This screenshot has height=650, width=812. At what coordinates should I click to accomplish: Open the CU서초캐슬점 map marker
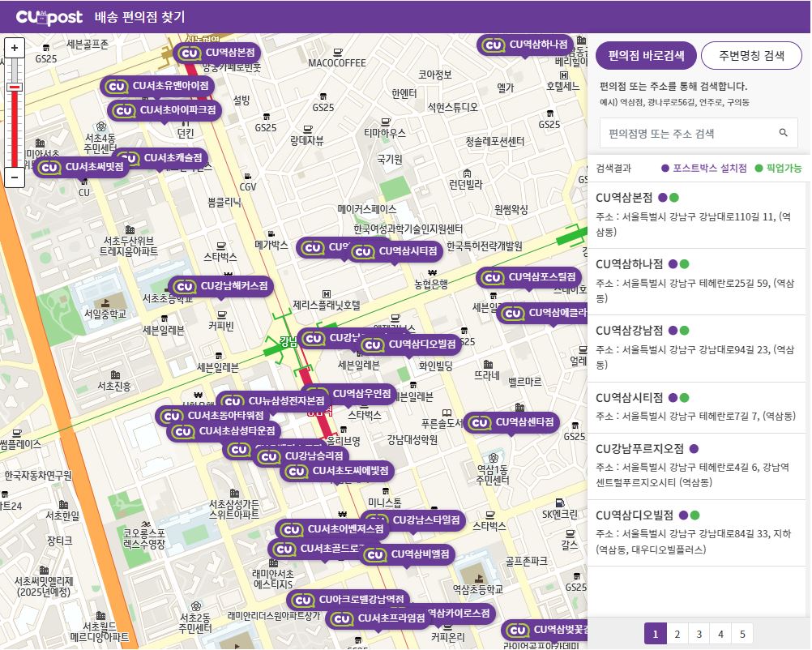[165, 157]
